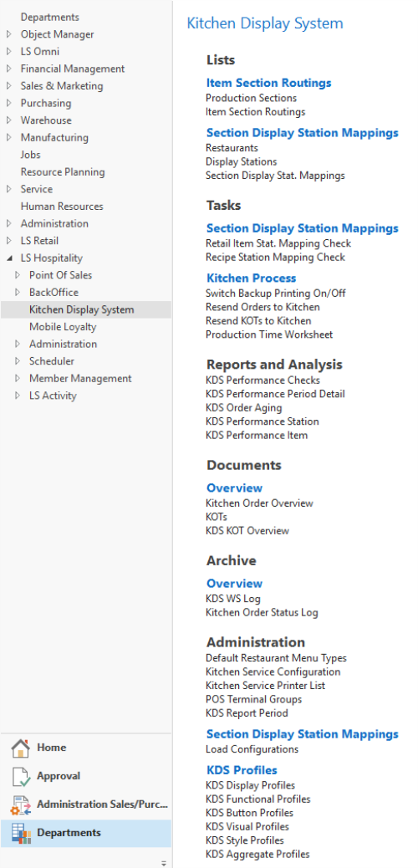Viewport: 418px width, 868px height.
Task: Open KDS Order Aging report
Action: click(243, 408)
